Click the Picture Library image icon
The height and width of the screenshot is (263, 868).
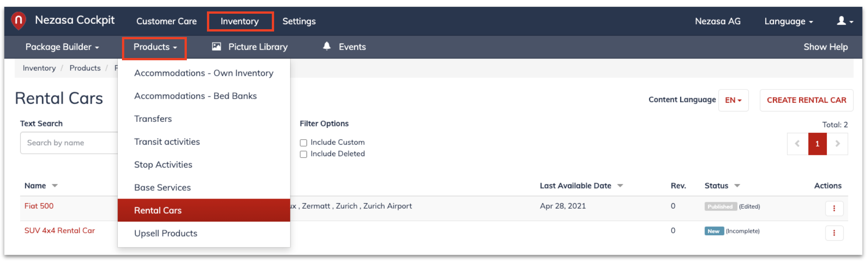coord(217,47)
